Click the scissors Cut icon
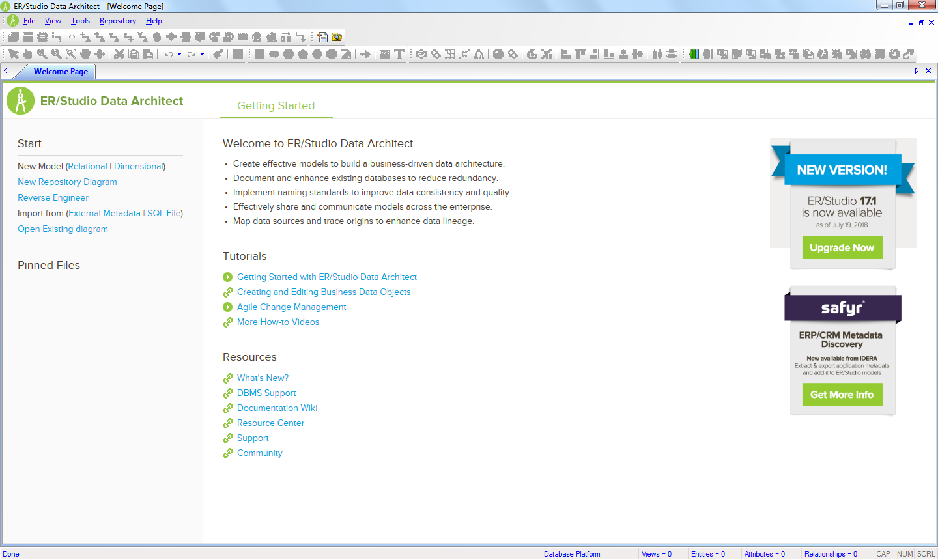The image size is (938, 560). point(119,54)
